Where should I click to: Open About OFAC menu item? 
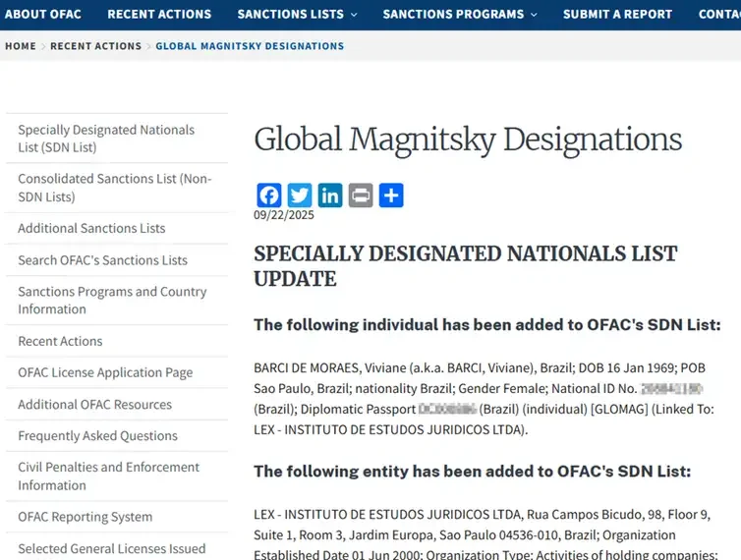click(43, 14)
